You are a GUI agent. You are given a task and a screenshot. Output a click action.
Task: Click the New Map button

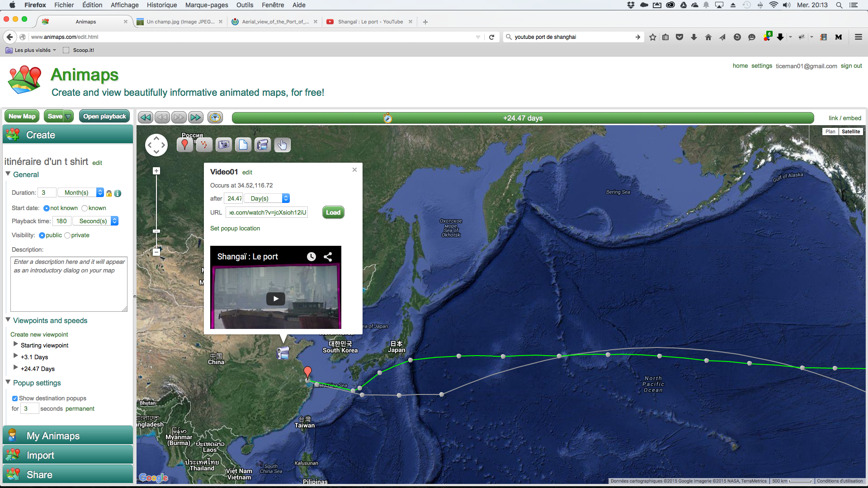point(22,117)
